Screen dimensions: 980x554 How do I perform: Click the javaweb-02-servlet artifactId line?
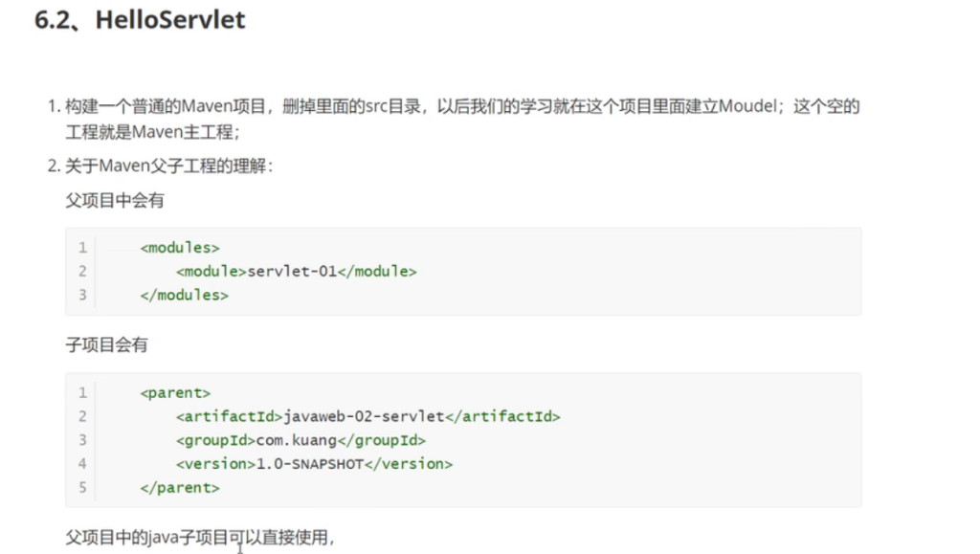click(x=367, y=416)
